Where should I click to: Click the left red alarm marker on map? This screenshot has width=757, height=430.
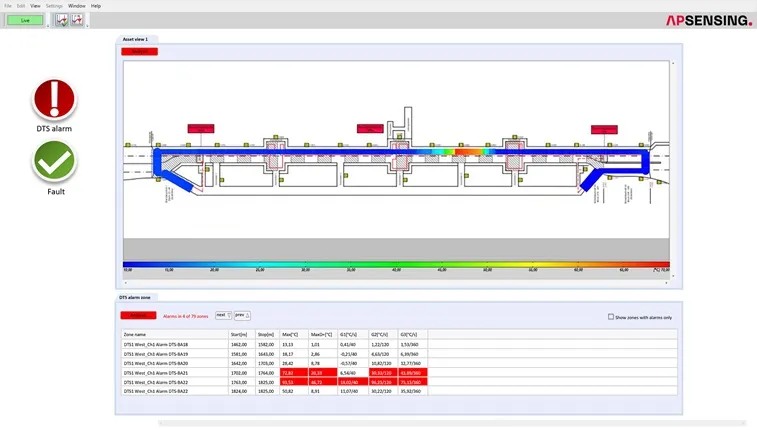[x=203, y=129]
